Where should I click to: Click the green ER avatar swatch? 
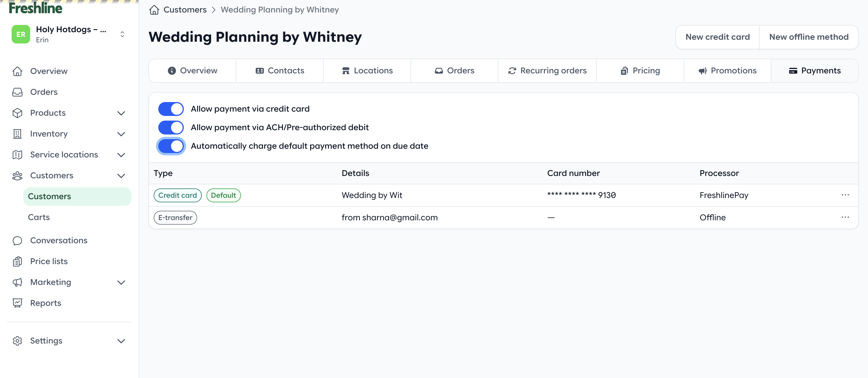coord(21,34)
